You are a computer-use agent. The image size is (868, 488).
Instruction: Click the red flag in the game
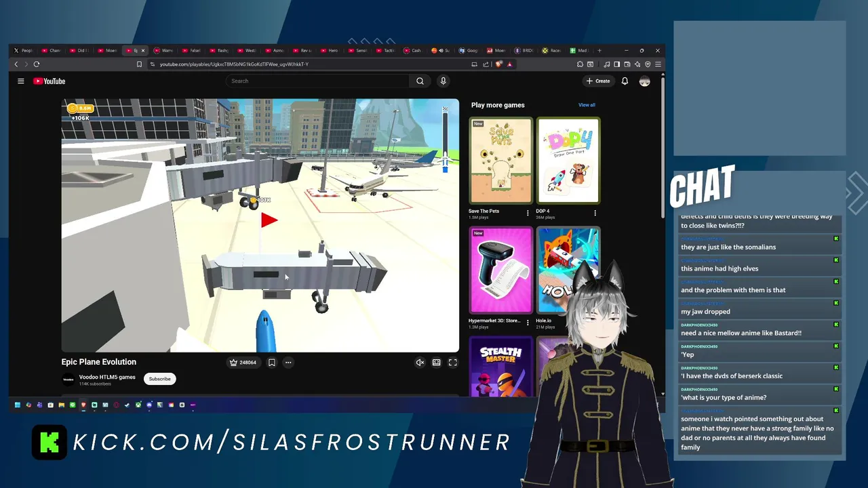(x=269, y=220)
